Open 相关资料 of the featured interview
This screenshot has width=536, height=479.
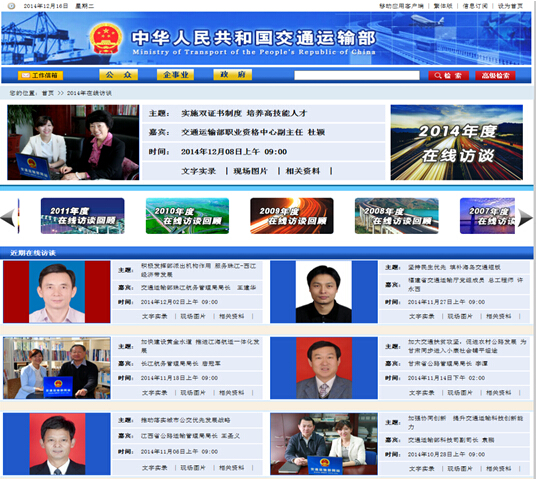(303, 171)
